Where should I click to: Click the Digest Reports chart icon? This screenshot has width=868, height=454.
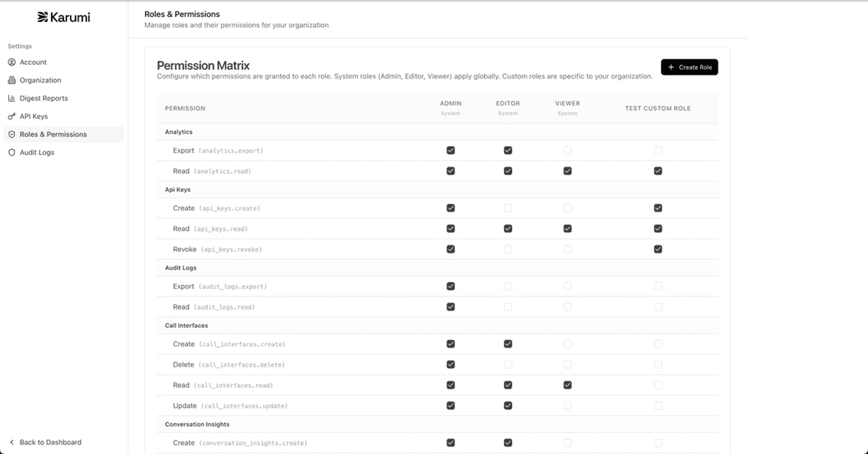(11, 98)
